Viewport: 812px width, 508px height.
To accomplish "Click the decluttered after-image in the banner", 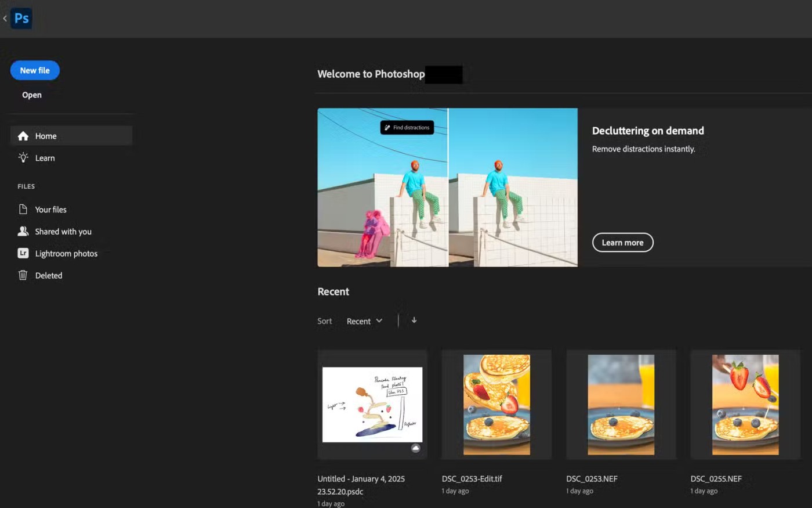I will 513,188.
